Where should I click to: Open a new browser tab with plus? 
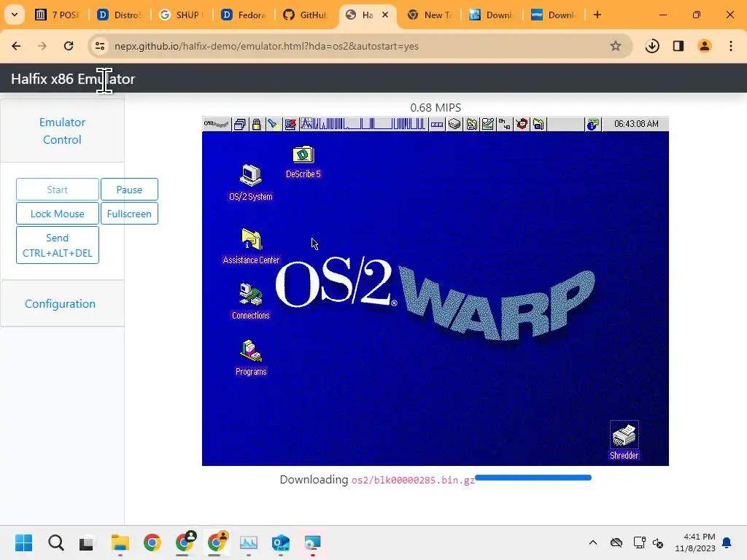597,15
